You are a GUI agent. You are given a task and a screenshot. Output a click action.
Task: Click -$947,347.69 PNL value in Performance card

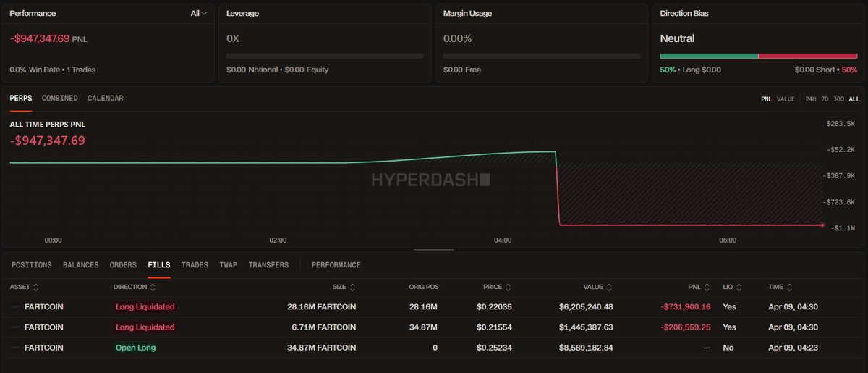pos(40,38)
